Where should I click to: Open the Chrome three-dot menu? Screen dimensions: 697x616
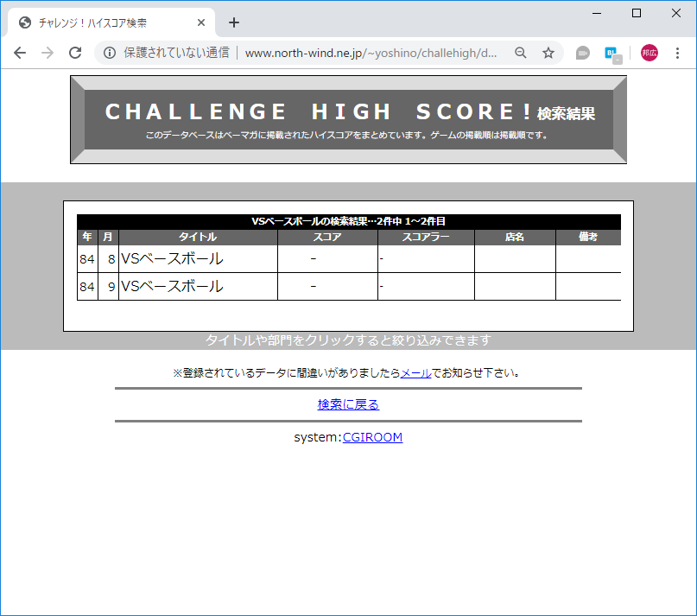[676, 53]
